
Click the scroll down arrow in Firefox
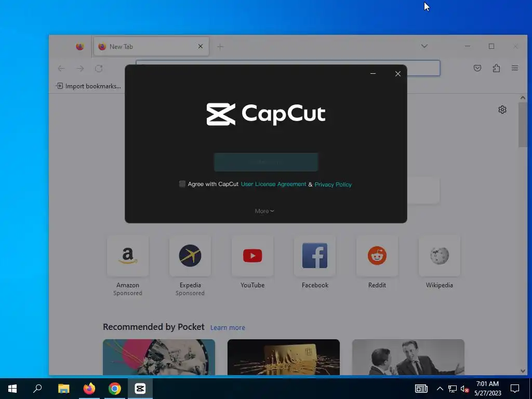[523, 371]
